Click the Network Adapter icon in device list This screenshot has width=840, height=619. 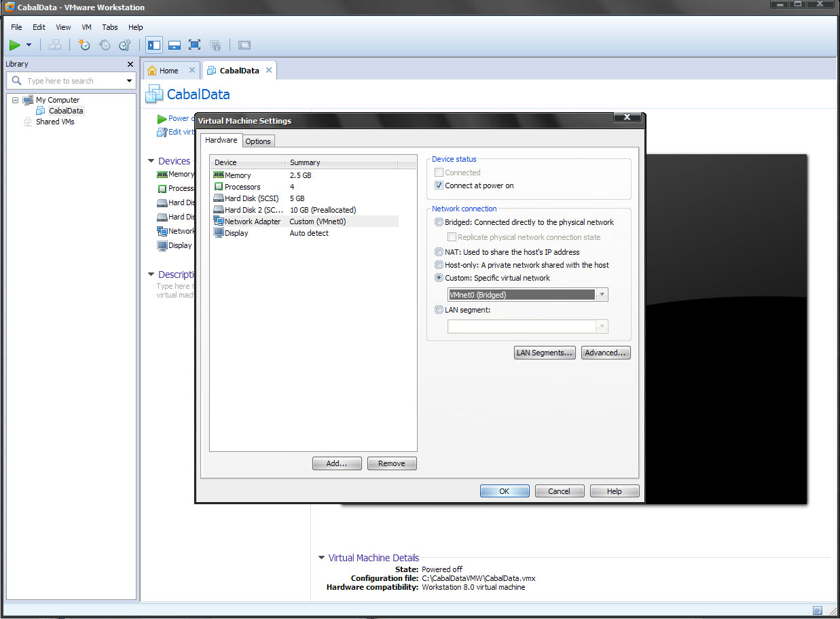[219, 222]
